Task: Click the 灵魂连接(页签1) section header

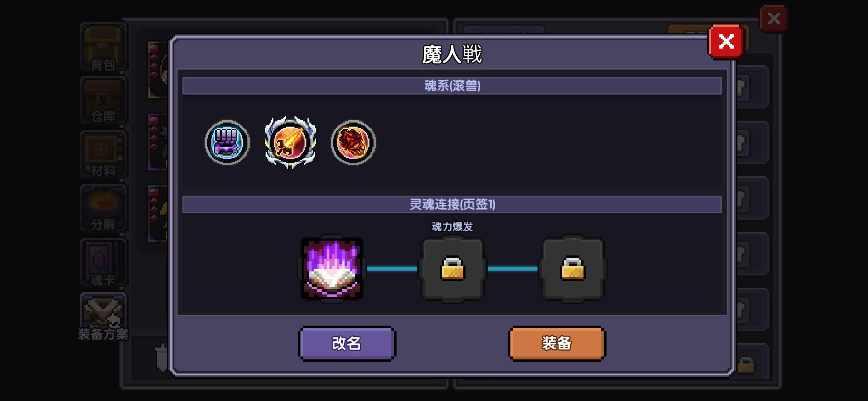Action: 452,204
